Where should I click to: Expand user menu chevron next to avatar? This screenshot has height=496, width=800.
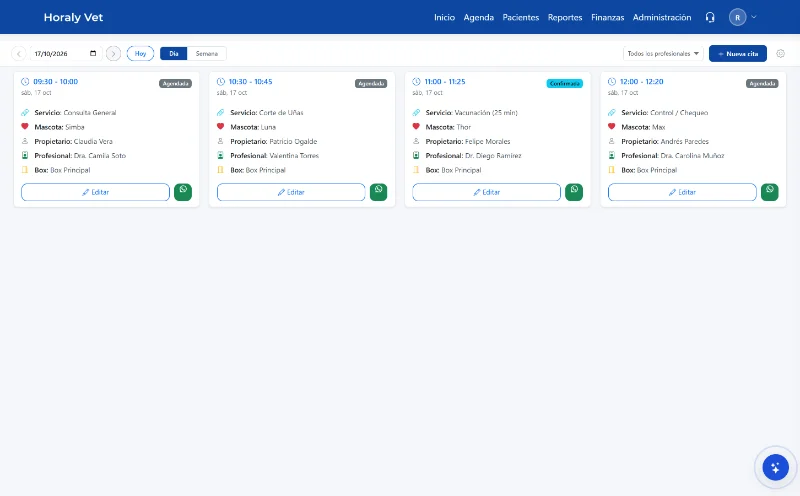coord(754,17)
